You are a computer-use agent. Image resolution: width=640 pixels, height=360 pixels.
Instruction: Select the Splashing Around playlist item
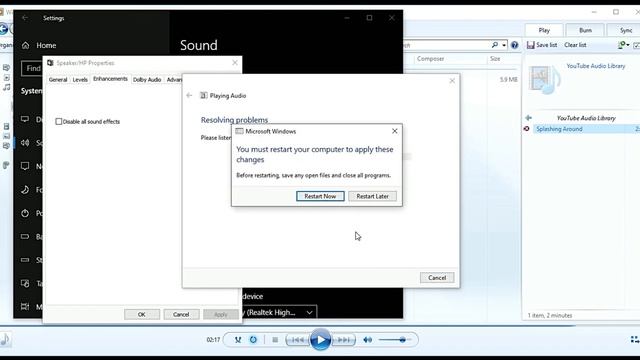point(586,129)
